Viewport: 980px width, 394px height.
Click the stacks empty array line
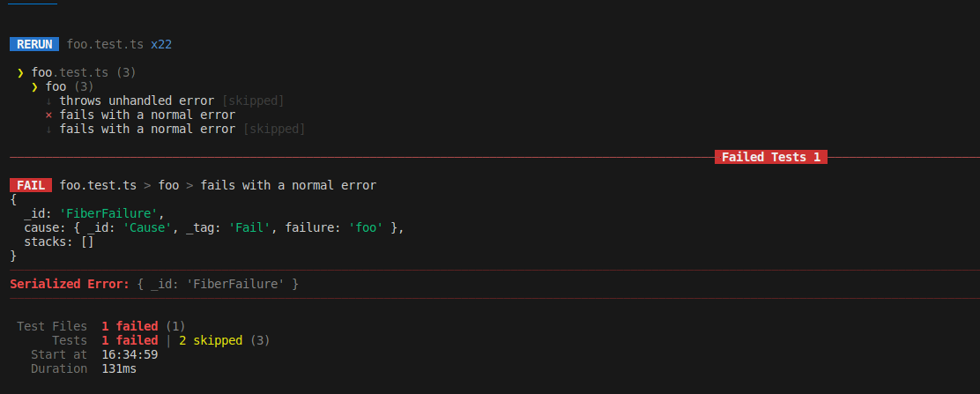59,242
